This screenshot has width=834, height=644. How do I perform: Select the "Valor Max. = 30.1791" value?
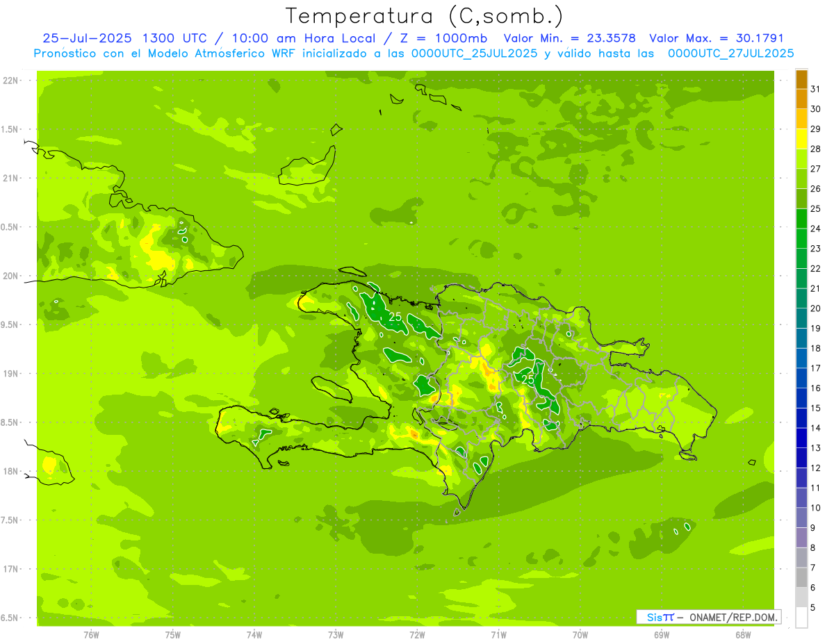pyautogui.click(x=717, y=38)
